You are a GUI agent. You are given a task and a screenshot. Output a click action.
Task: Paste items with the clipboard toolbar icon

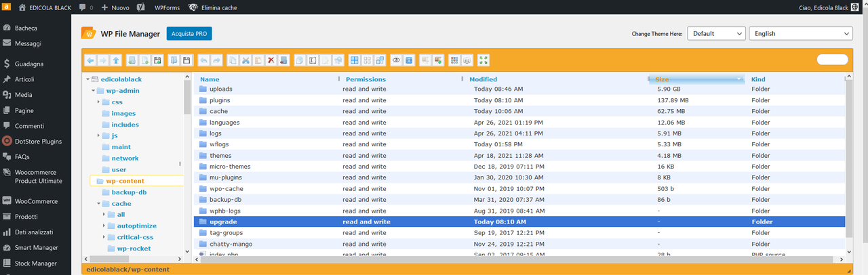click(258, 60)
